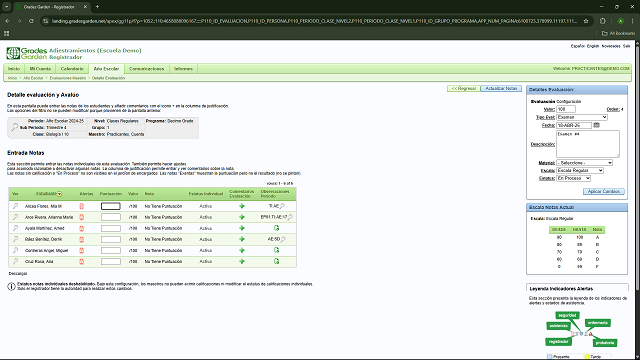Image resolution: width=640 pixels, height=360 pixels.
Task: Go to the Inicio tab
Action: [x=14, y=69]
